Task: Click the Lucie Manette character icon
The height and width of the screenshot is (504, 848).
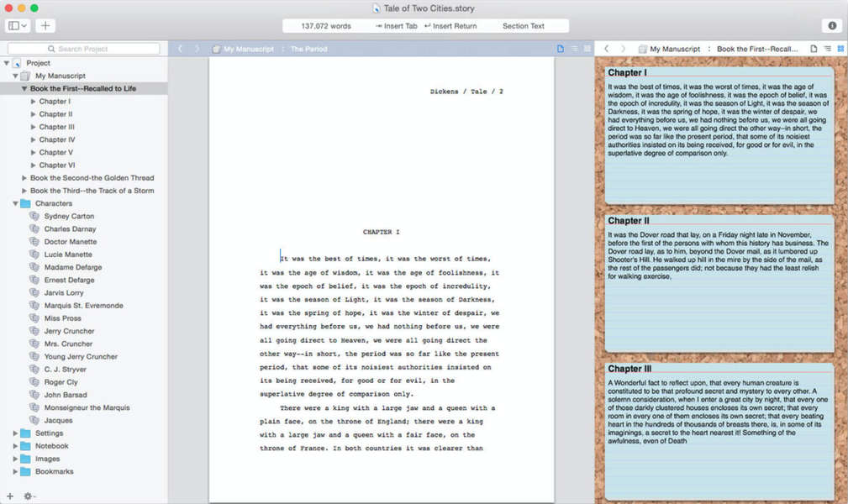Action: pyautogui.click(x=34, y=255)
